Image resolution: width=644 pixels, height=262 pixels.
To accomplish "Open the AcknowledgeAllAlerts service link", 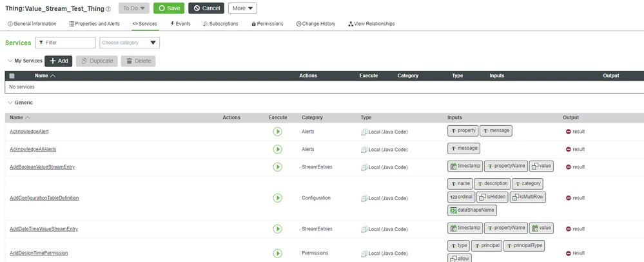I will (33, 149).
